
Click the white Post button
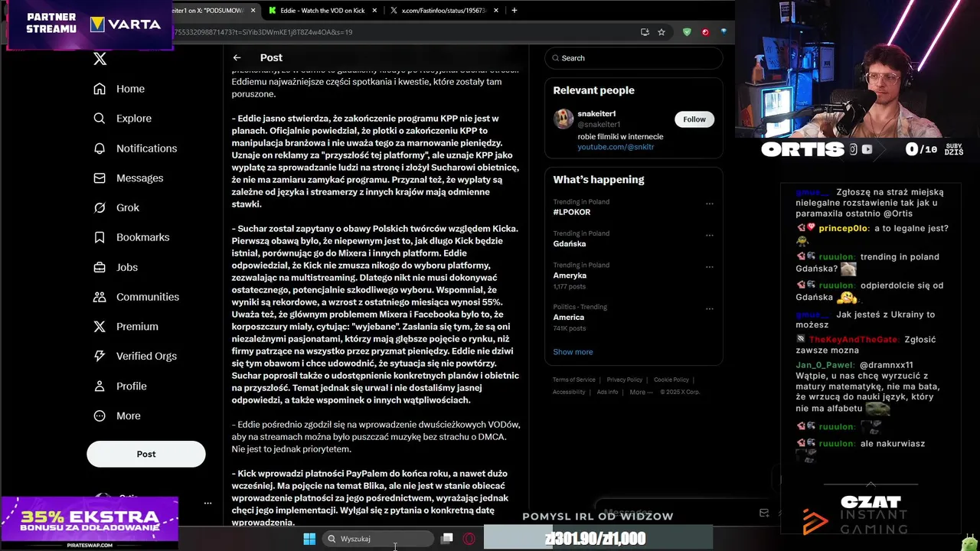(145, 454)
